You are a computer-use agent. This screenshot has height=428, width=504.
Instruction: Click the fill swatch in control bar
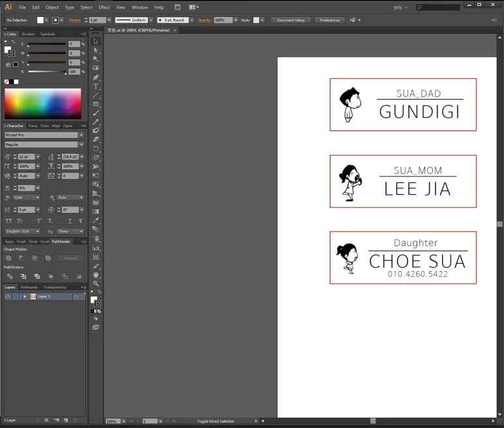click(40, 20)
